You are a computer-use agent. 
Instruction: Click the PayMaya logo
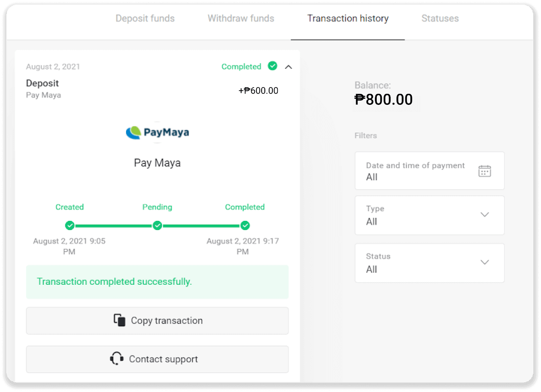coord(157,133)
